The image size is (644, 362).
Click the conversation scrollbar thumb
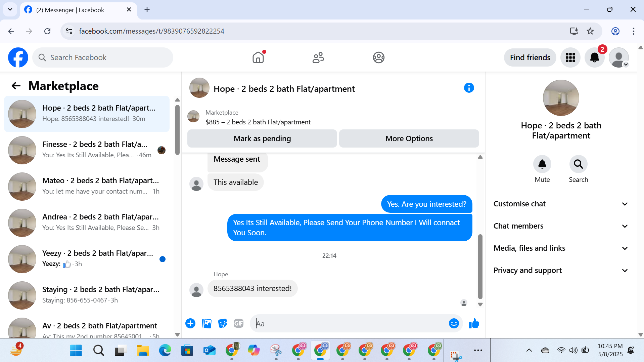[x=480, y=267]
